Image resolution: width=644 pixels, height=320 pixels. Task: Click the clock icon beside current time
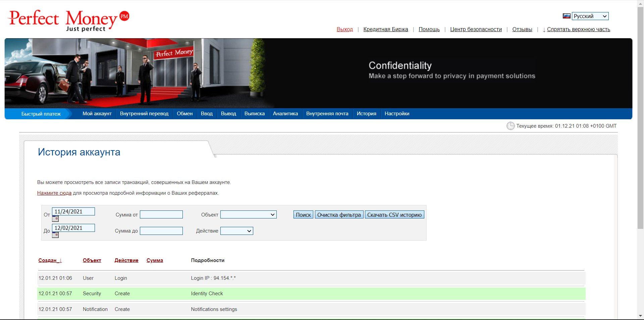tap(511, 126)
